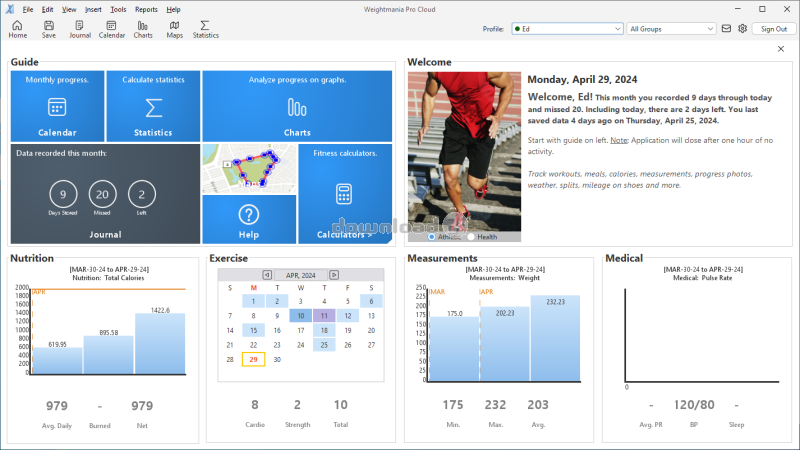Click the 175.0 weight bar

454,348
